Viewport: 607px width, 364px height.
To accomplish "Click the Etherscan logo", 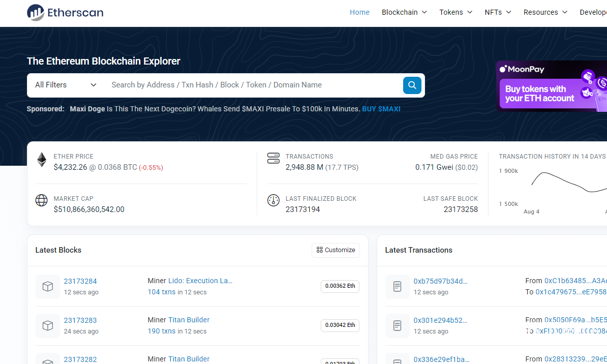I will (65, 13).
